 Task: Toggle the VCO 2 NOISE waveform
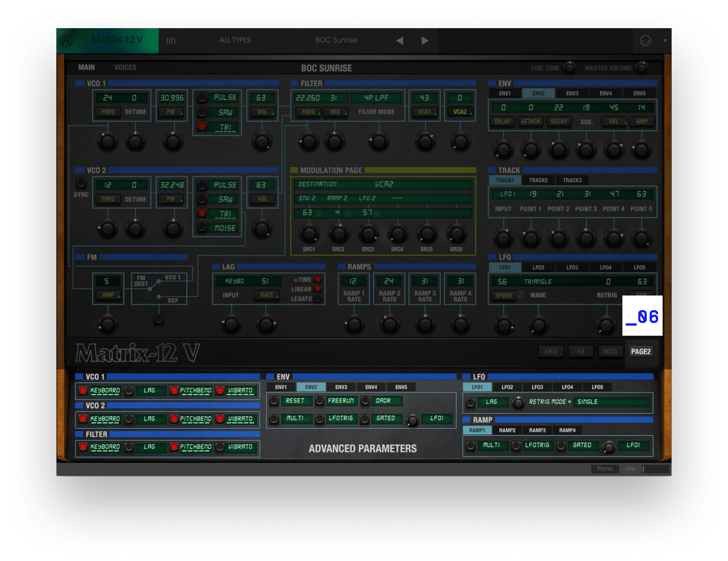(x=202, y=227)
